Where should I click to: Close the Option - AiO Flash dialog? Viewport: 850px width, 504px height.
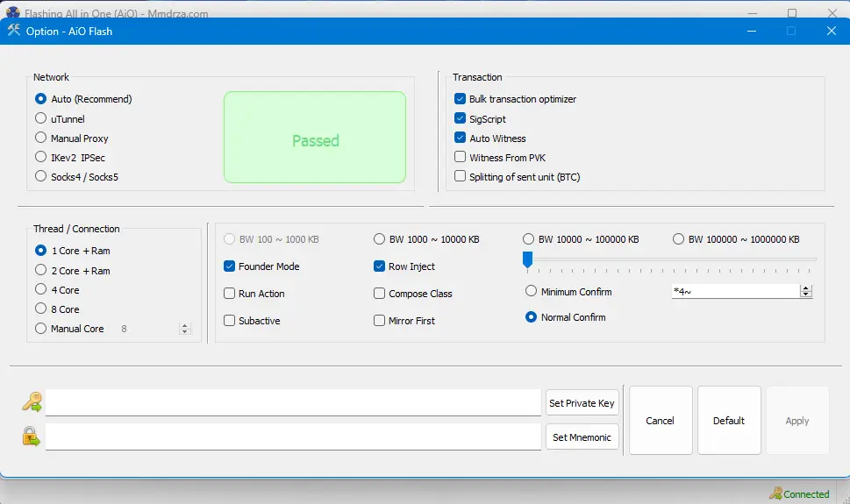[x=831, y=31]
